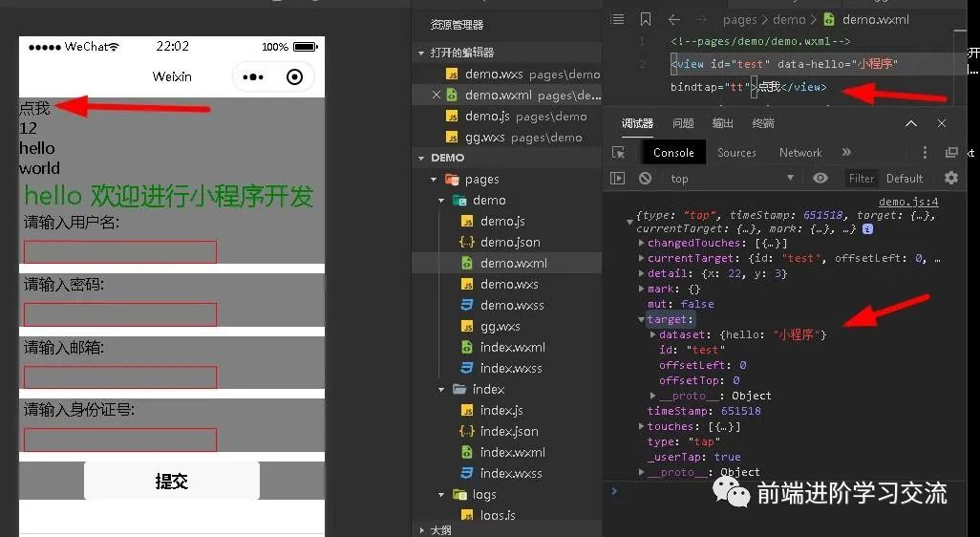Screen dimensions: 980x537
Task: Click the username input field
Action: 120,252
